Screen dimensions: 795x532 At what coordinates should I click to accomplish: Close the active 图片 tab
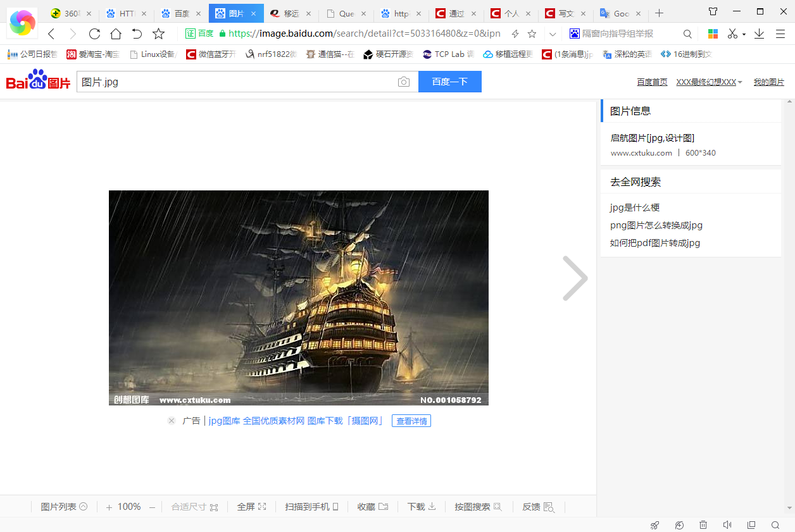[254, 13]
